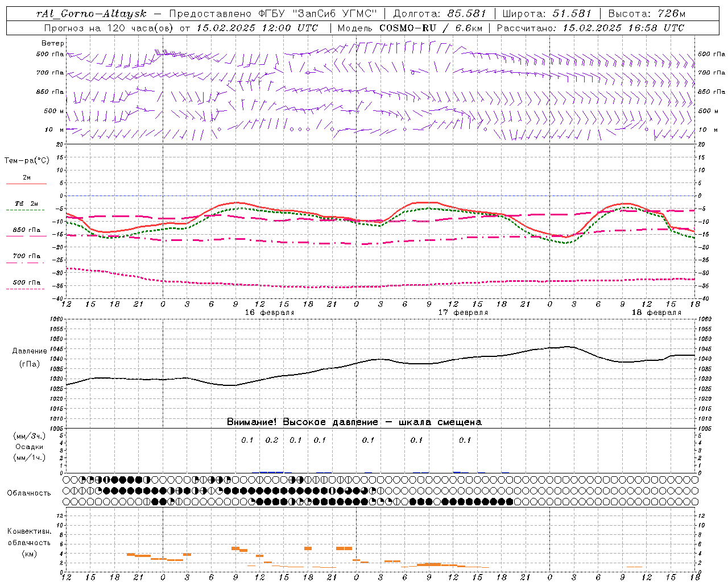Image resolution: width=728 pixels, height=582 pixels.
Task: Click the 10 м wind level label on left
Action: tap(55, 130)
